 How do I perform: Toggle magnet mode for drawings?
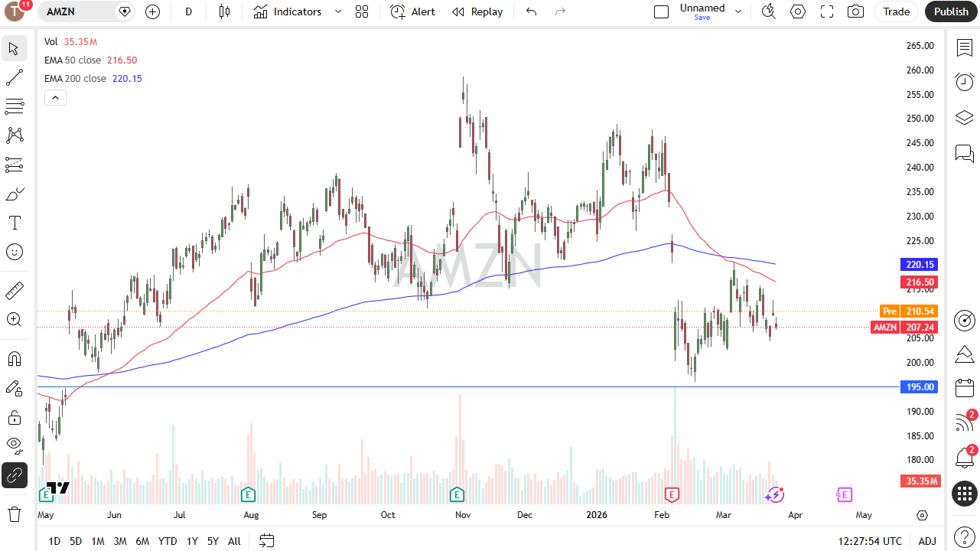pyautogui.click(x=15, y=359)
